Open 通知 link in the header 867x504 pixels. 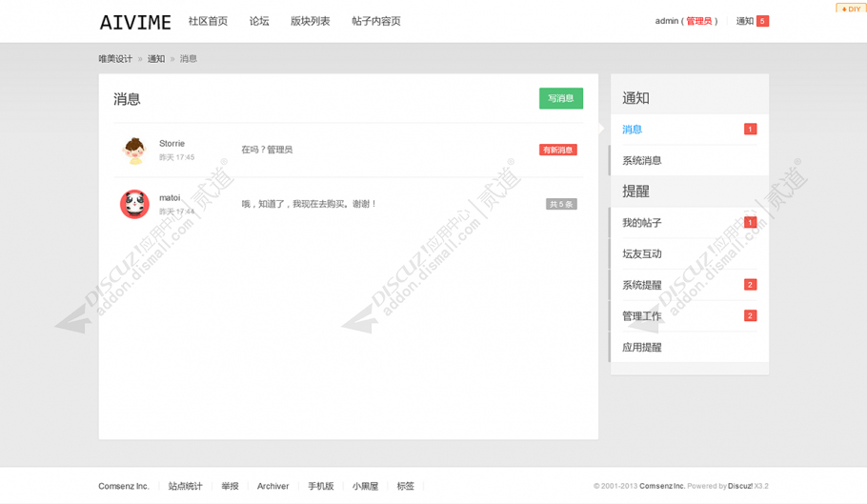click(745, 21)
